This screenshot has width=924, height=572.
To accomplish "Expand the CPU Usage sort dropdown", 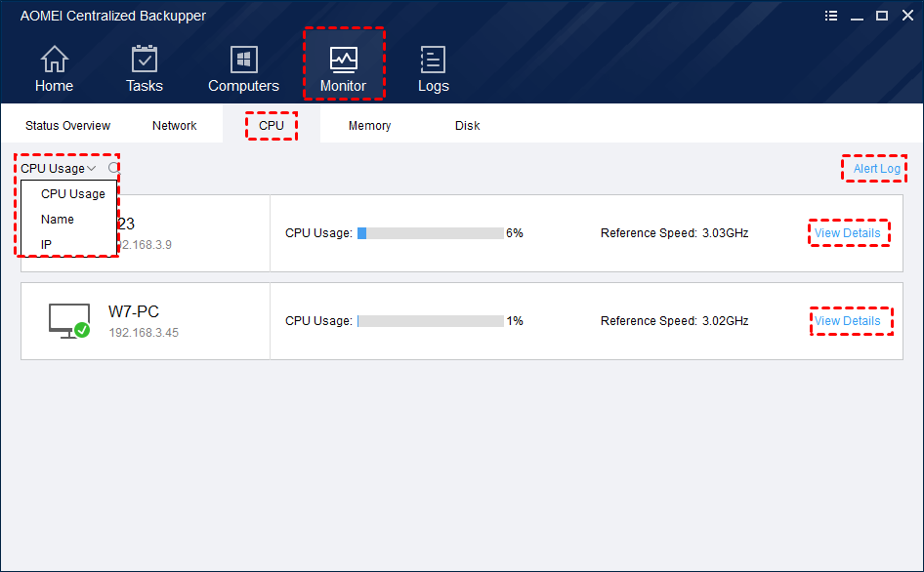I will tap(58, 169).
